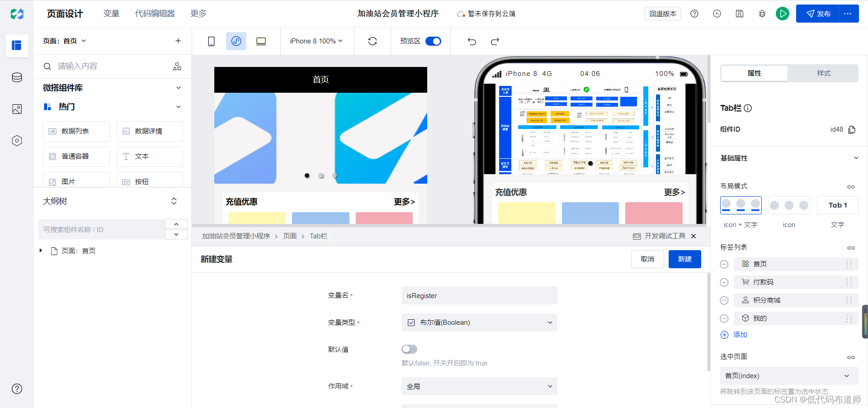Open the history clock icon
This screenshot has height=408, width=868.
[x=717, y=14]
